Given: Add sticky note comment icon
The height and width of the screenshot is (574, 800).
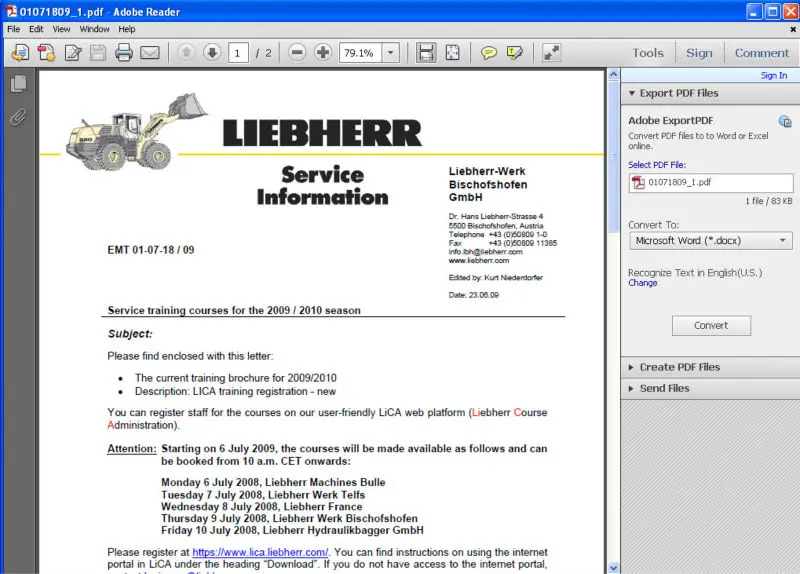Looking at the screenshot, I should [489, 53].
